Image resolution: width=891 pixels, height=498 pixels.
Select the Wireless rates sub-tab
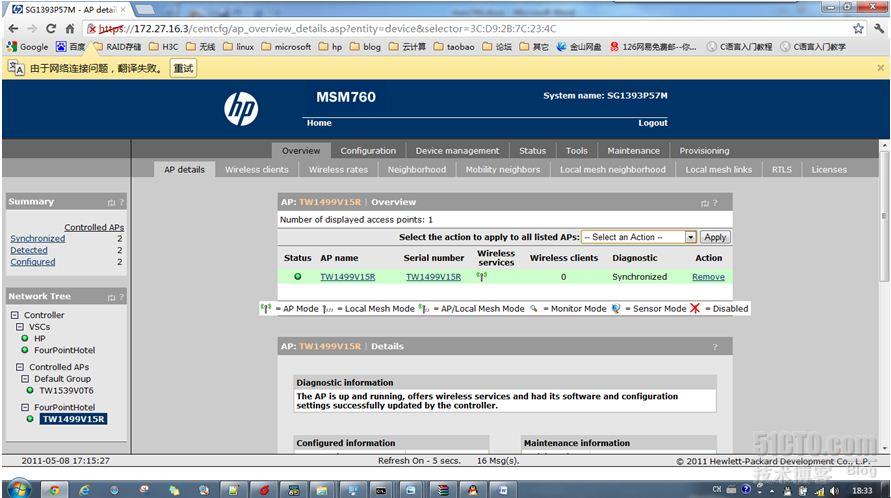(x=338, y=169)
